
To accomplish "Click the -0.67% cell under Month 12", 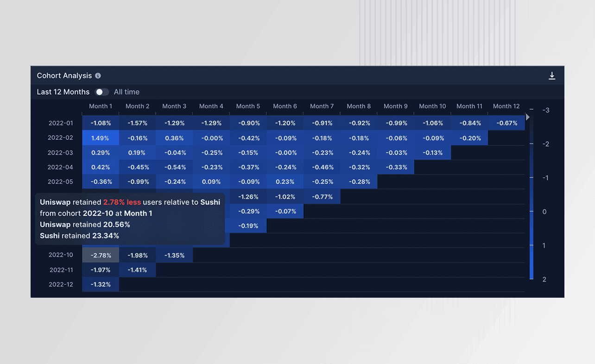I will coord(506,123).
